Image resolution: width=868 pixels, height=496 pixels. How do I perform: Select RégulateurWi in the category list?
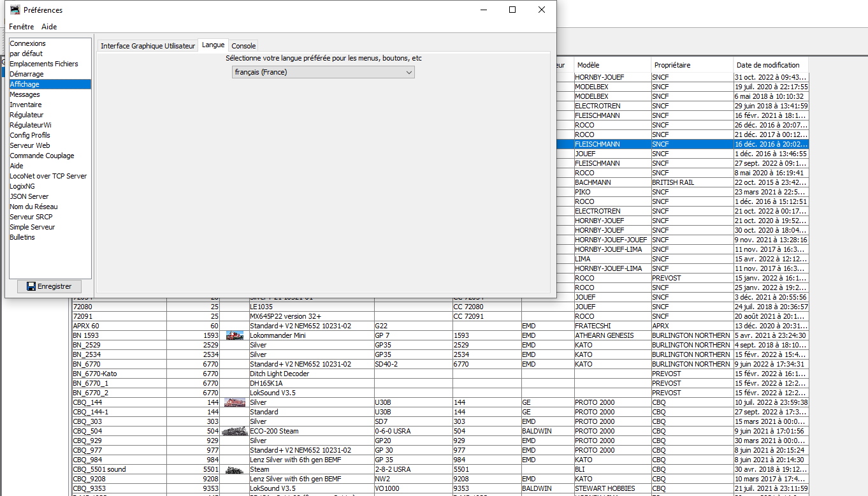coord(50,125)
